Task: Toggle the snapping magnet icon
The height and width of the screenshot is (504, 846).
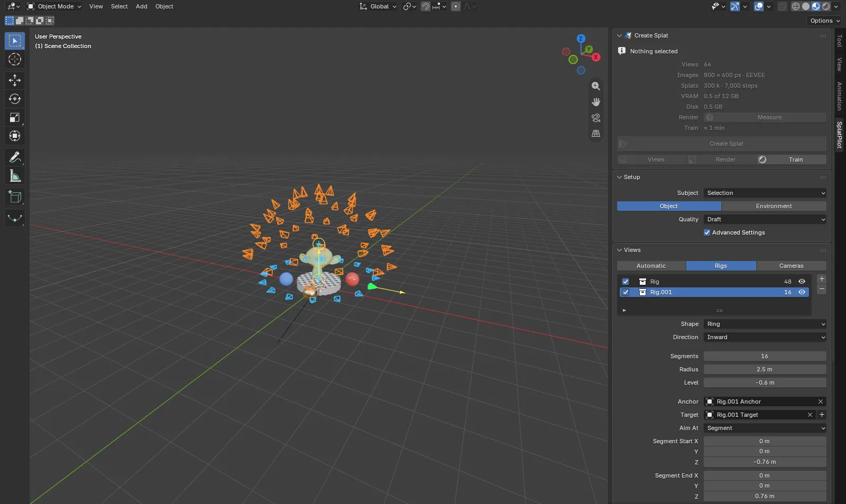Action: point(426,6)
